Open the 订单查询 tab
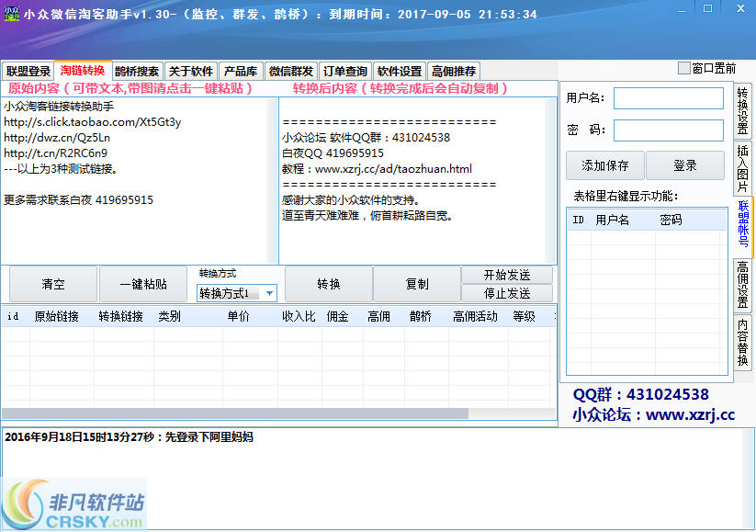Screen dimensions: 756x532 (x=344, y=71)
